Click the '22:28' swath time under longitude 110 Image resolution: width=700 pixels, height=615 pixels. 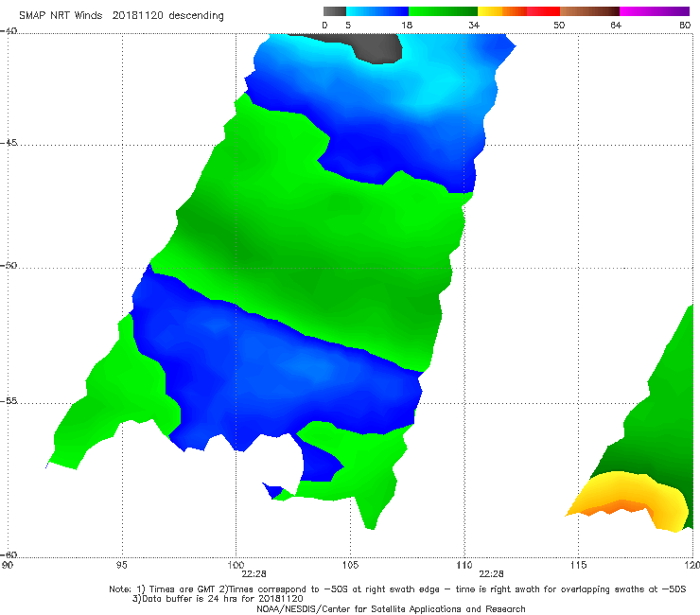coord(492,574)
